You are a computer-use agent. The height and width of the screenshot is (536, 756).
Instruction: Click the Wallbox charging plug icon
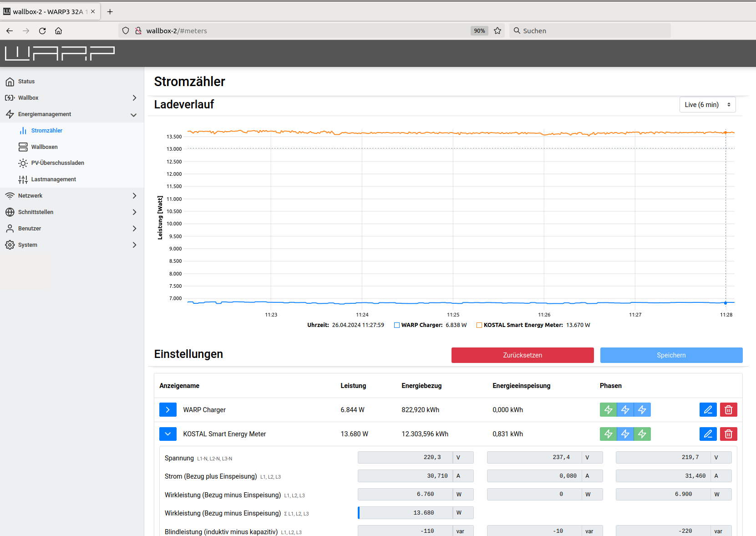click(x=10, y=98)
